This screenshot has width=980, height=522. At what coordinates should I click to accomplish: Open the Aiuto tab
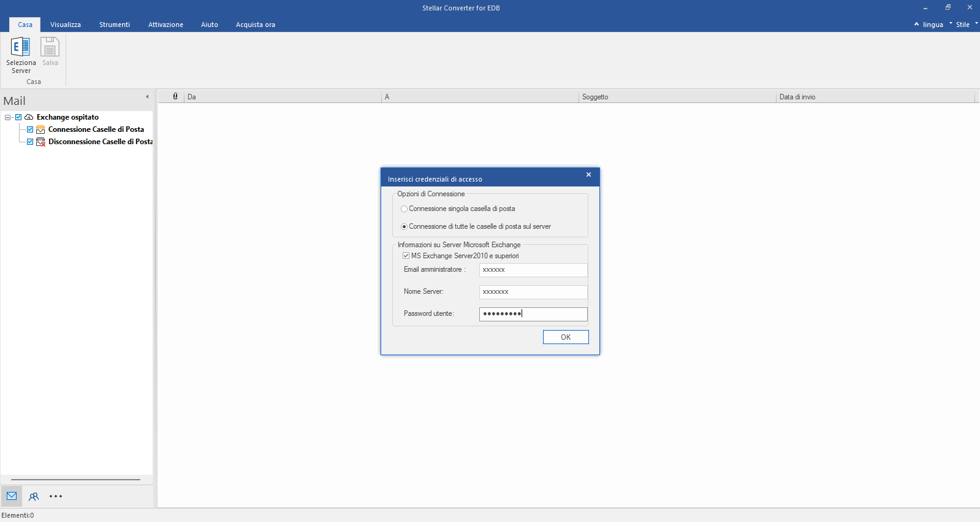tap(210, 25)
